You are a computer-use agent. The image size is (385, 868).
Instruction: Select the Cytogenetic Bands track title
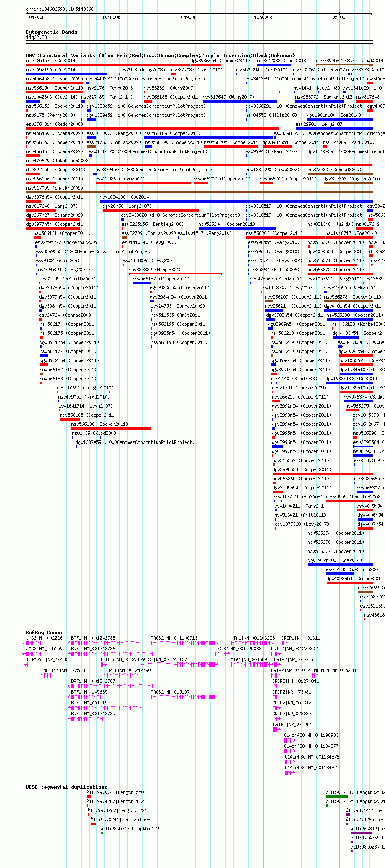51,32
